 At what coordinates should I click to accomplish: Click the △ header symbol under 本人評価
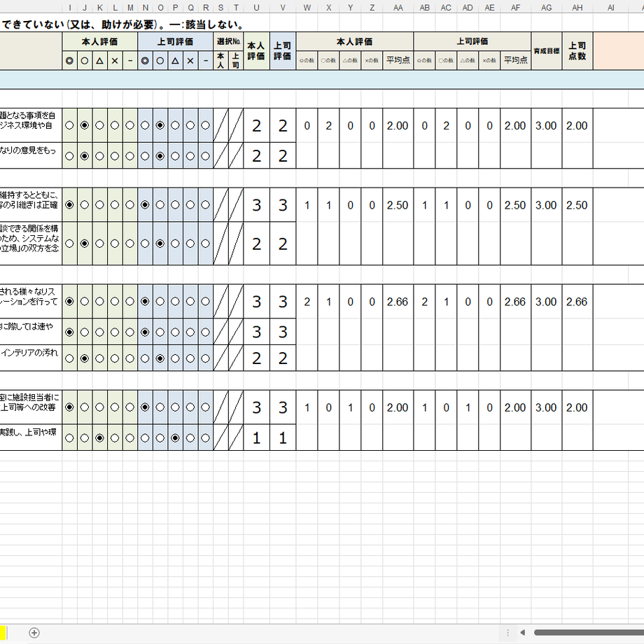pyautogui.click(x=100, y=61)
